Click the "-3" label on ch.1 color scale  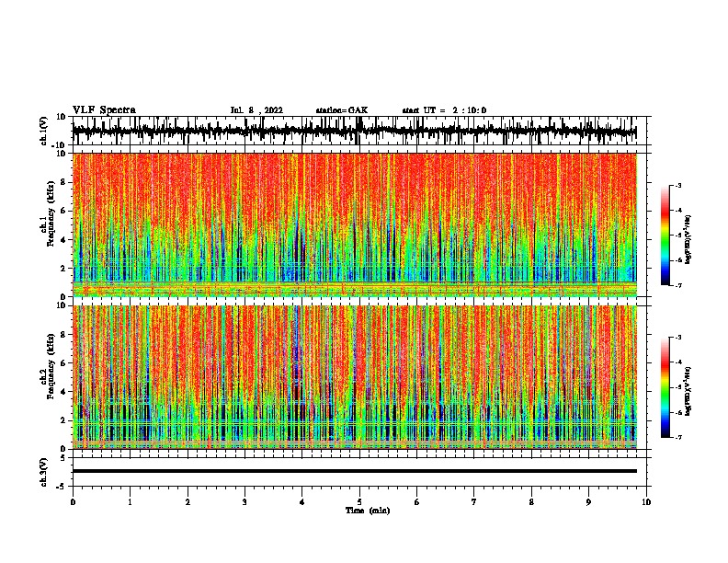[x=677, y=186]
